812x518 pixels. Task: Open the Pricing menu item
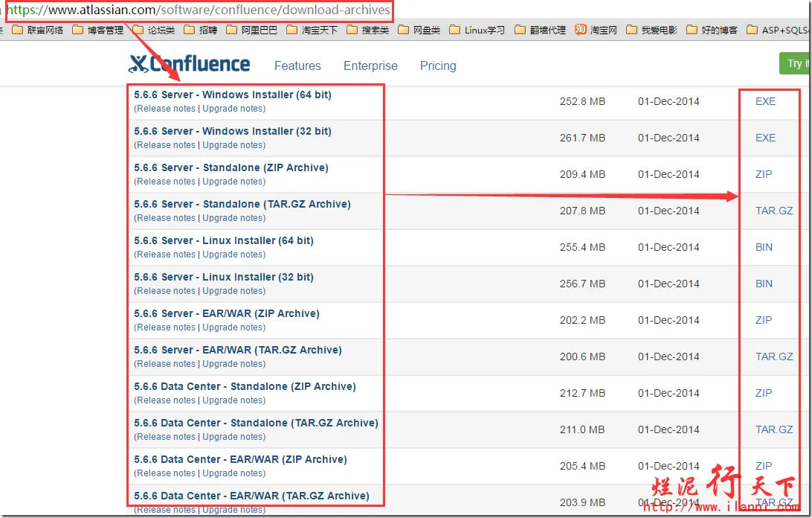437,65
